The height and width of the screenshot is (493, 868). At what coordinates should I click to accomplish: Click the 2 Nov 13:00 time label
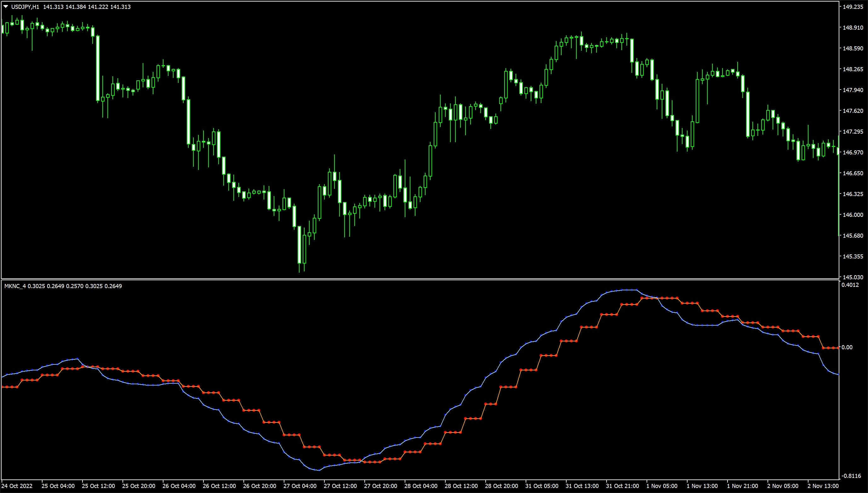pyautogui.click(x=823, y=486)
